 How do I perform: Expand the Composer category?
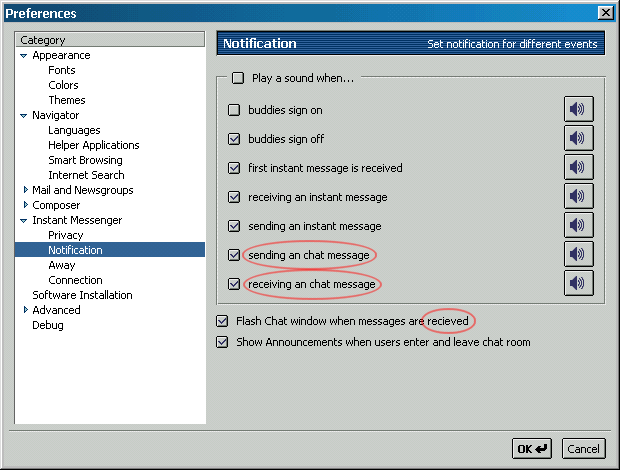click(24, 205)
